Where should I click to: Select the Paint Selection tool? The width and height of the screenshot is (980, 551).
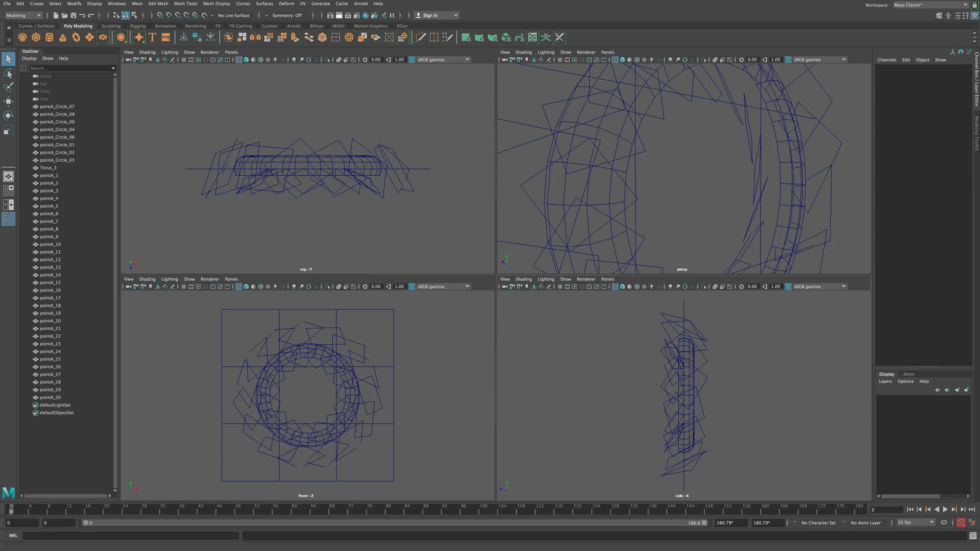8,87
